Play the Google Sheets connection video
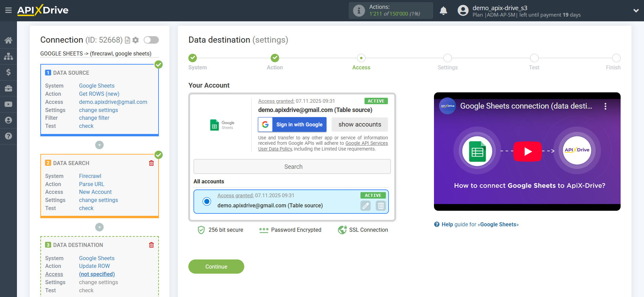Viewport: 644px width, 297px height. tap(527, 151)
